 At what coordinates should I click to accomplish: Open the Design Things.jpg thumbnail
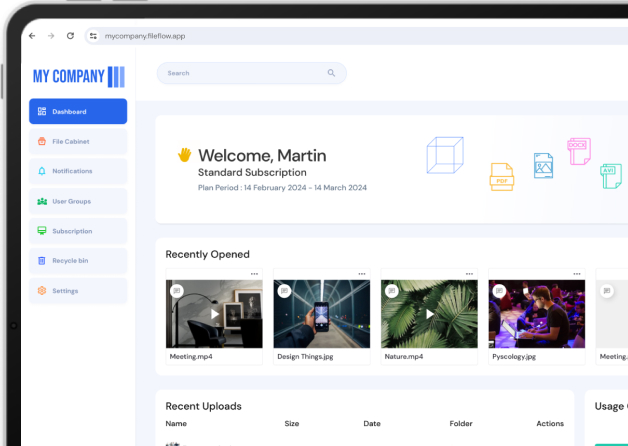click(322, 314)
